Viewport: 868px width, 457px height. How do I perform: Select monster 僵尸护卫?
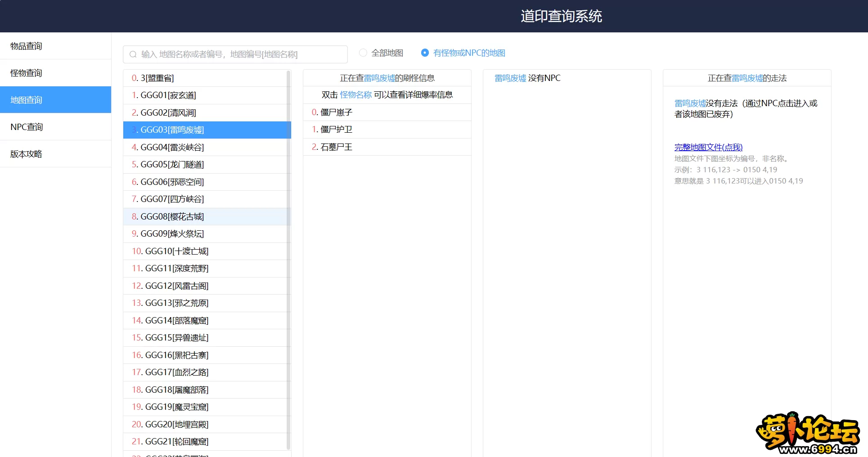point(387,130)
